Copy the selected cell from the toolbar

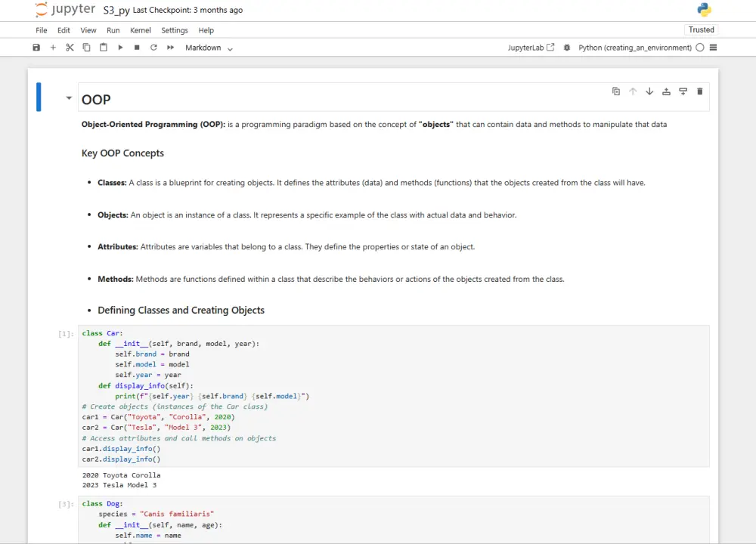click(x=86, y=48)
